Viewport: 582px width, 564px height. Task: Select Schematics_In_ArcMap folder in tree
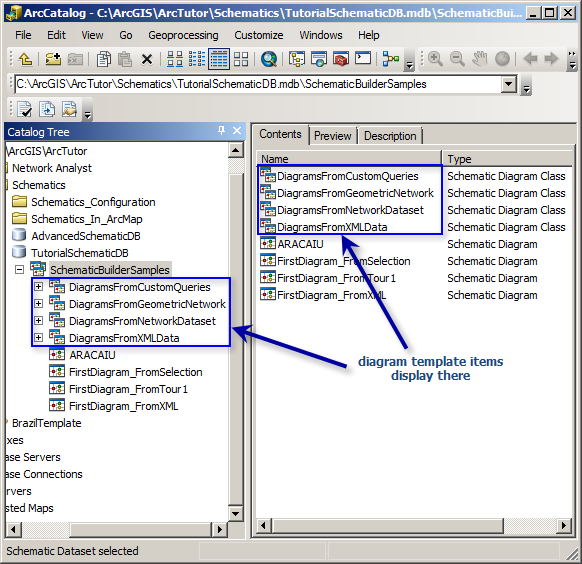(x=86, y=219)
